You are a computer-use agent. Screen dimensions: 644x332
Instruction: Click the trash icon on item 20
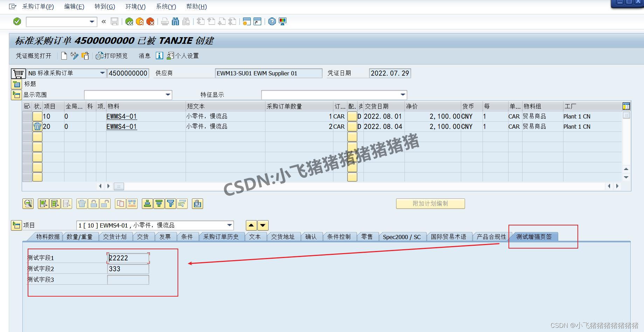point(37,127)
